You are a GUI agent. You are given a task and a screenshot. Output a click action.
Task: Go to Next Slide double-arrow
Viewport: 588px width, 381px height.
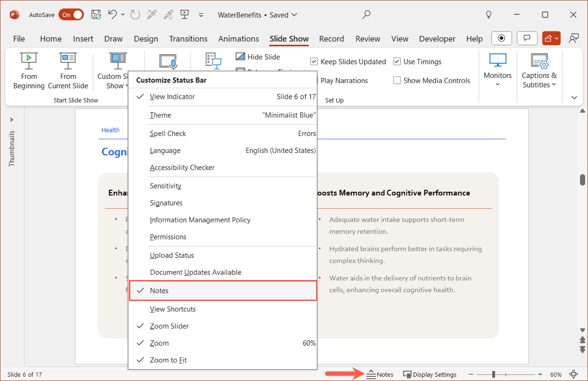[x=583, y=349]
